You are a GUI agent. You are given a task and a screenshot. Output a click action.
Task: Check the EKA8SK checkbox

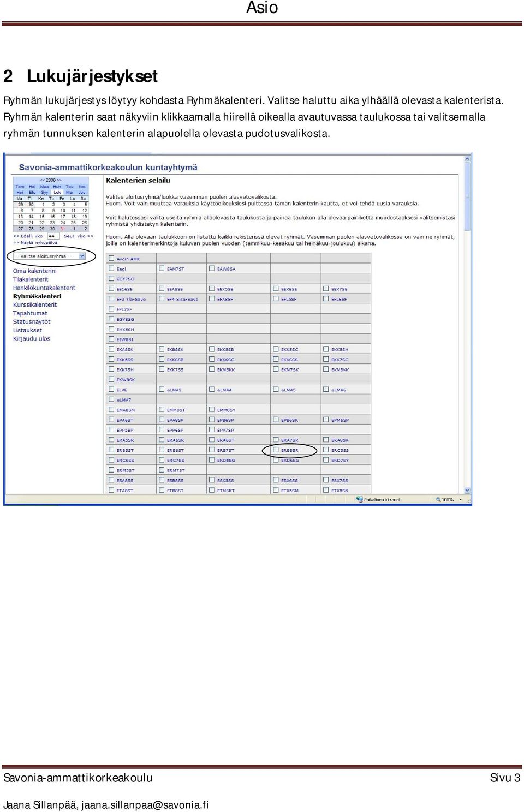[111, 349]
